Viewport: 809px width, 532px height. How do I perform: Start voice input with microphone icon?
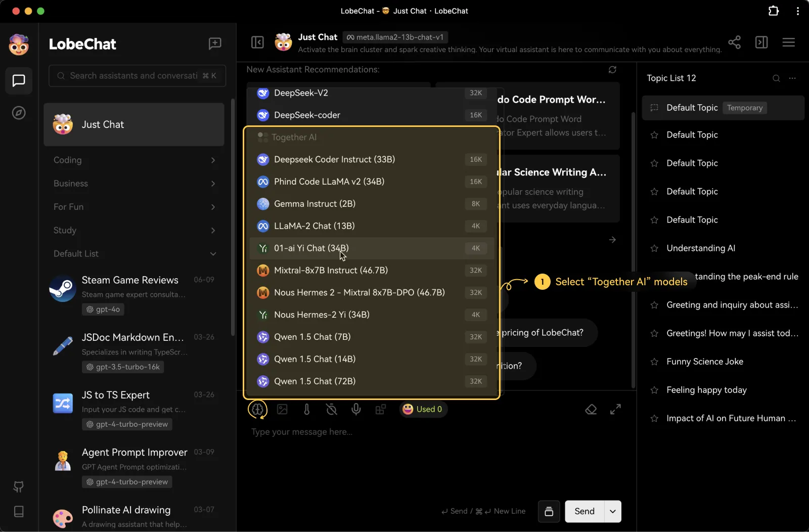coord(356,409)
